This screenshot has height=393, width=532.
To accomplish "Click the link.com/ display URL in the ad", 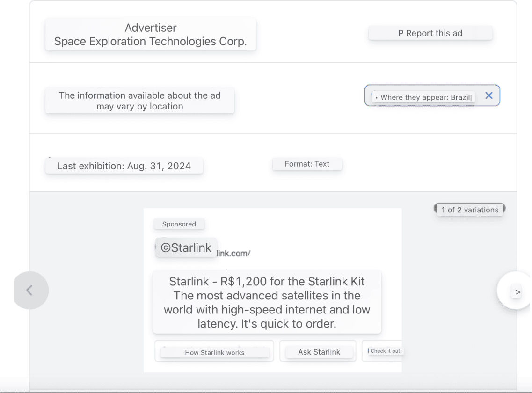I will pyautogui.click(x=233, y=253).
